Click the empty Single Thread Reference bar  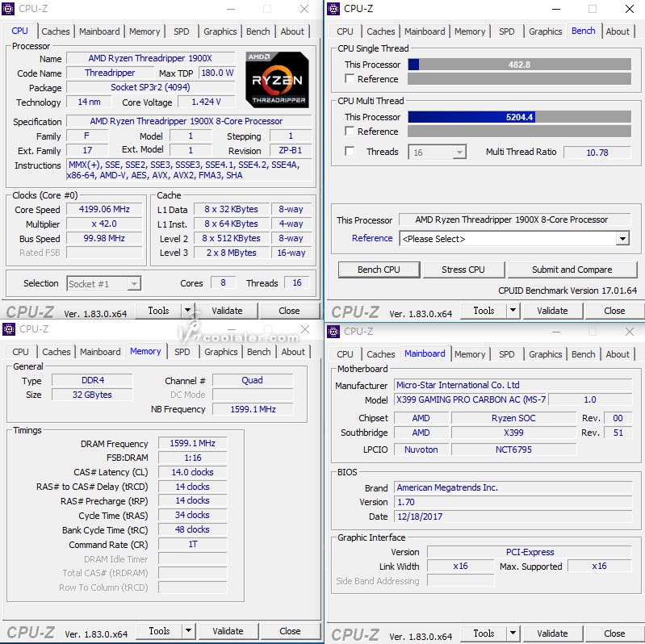coord(520,78)
